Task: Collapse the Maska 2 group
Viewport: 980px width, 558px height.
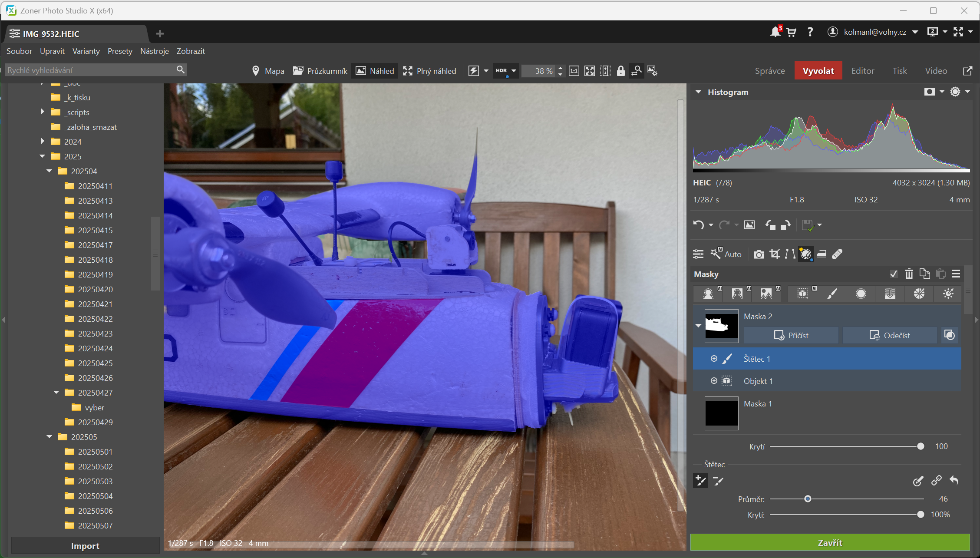Action: (x=698, y=326)
